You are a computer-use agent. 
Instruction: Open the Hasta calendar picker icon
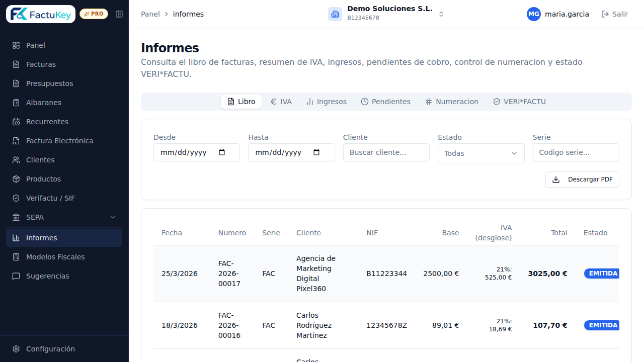[316, 152]
